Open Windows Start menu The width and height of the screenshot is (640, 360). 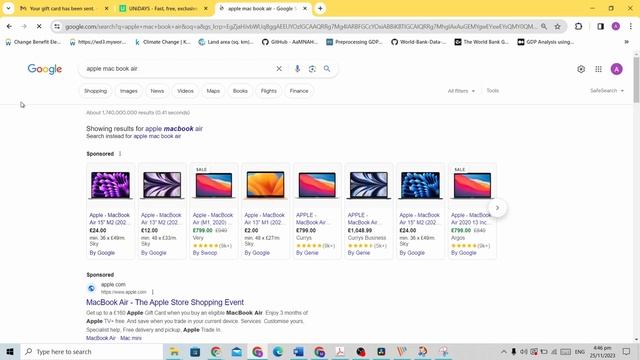coord(10,351)
